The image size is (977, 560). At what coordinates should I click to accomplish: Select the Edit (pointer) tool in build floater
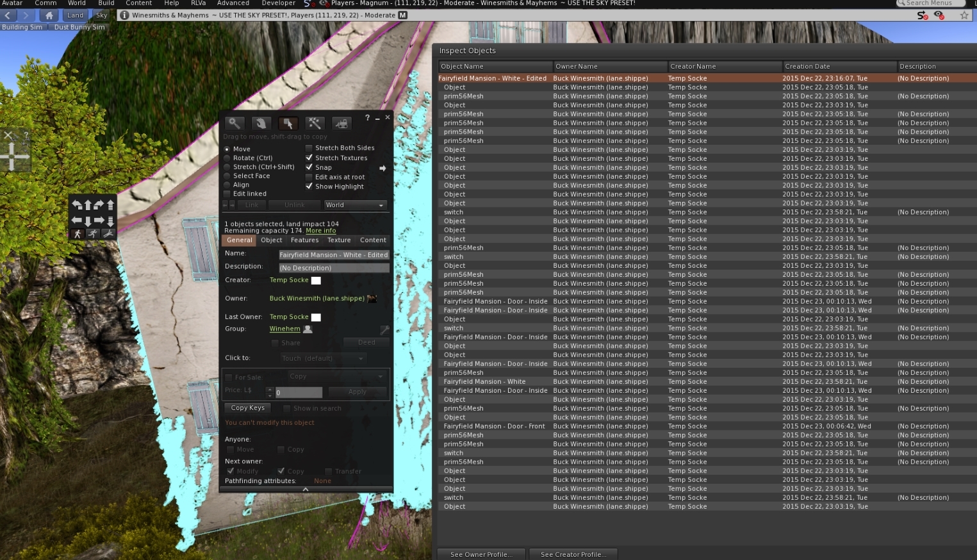(288, 123)
